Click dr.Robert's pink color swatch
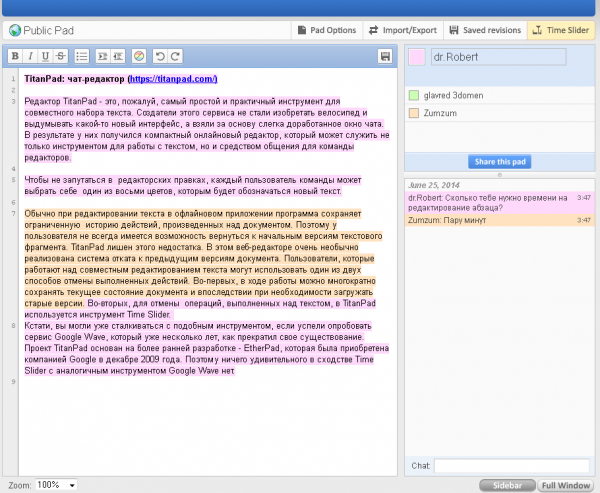This screenshot has width=600, height=493. tap(416, 57)
